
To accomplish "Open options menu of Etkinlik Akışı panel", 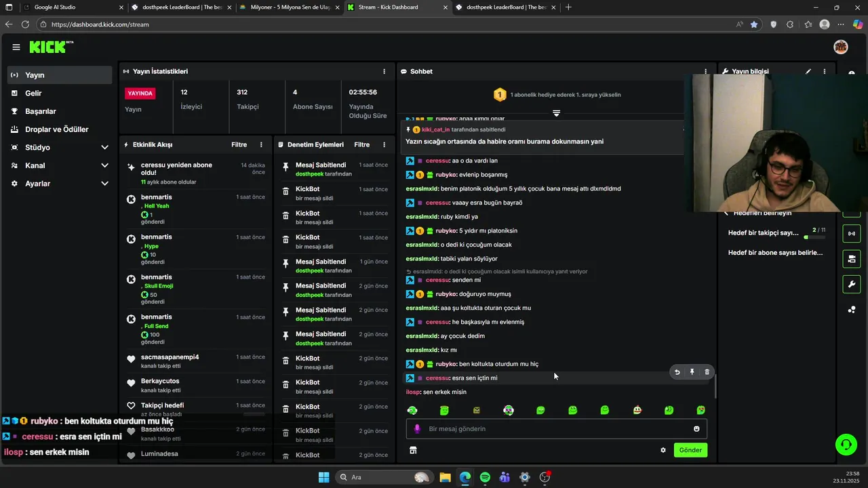I will (x=261, y=144).
